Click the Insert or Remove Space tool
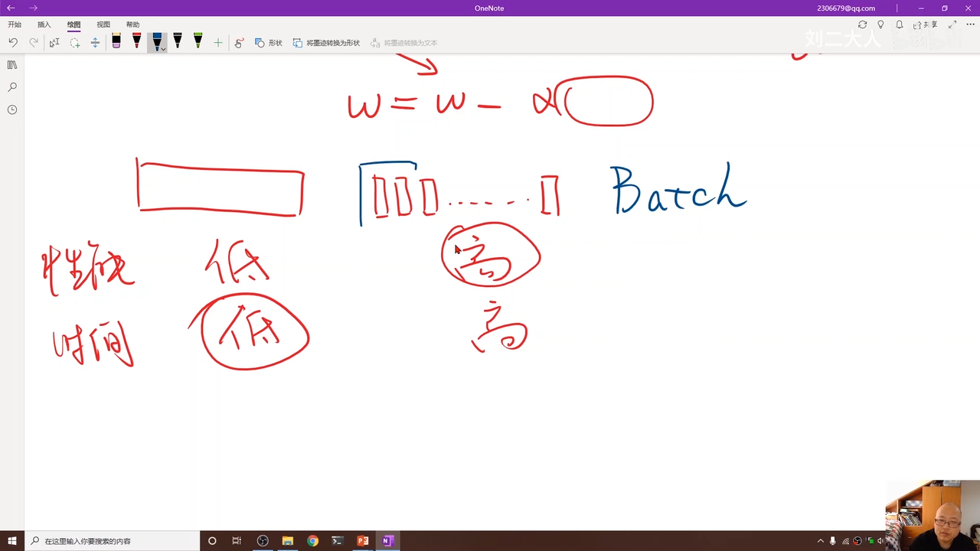The height and width of the screenshot is (551, 980). pos(95,43)
